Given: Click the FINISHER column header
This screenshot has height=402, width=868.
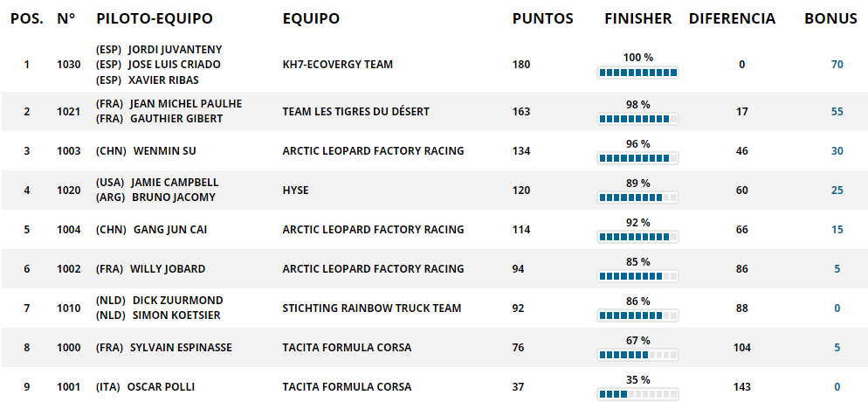Looking at the screenshot, I should click(x=637, y=19).
